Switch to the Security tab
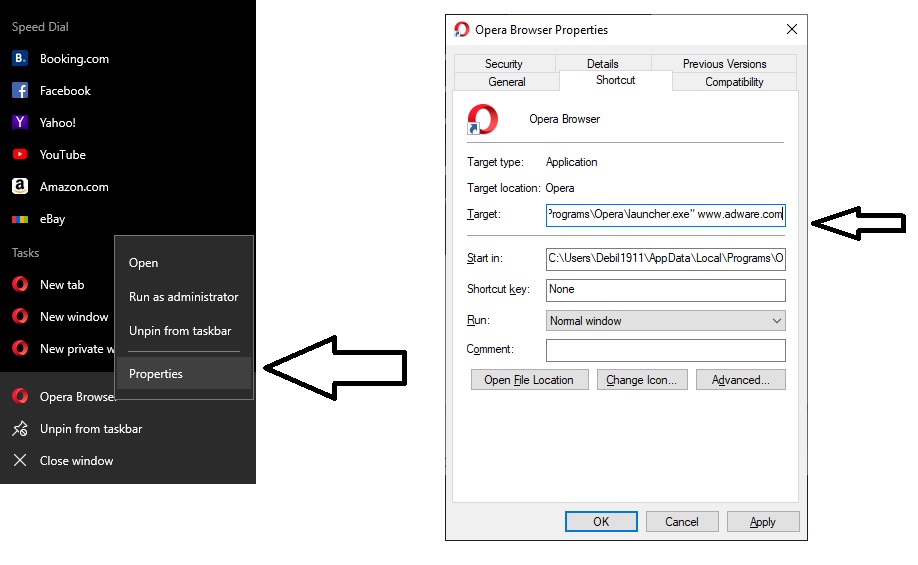The height and width of the screenshot is (565, 918). (503, 64)
